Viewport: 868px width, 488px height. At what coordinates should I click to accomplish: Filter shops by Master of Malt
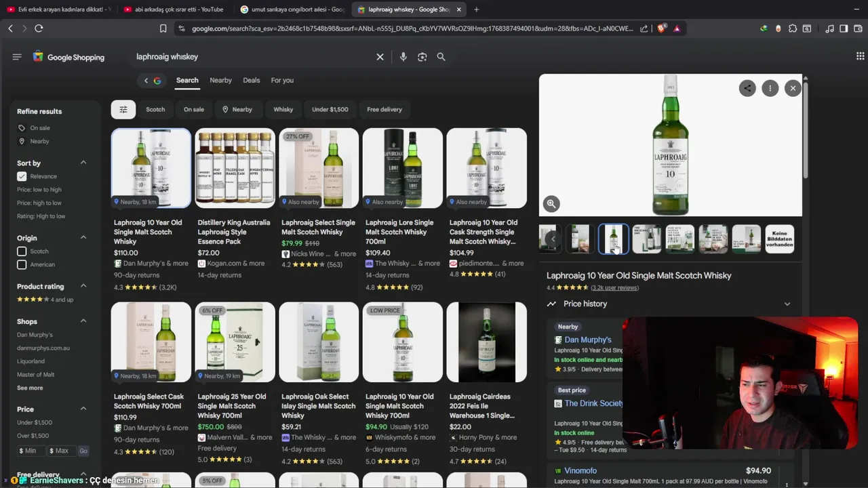[x=36, y=375]
